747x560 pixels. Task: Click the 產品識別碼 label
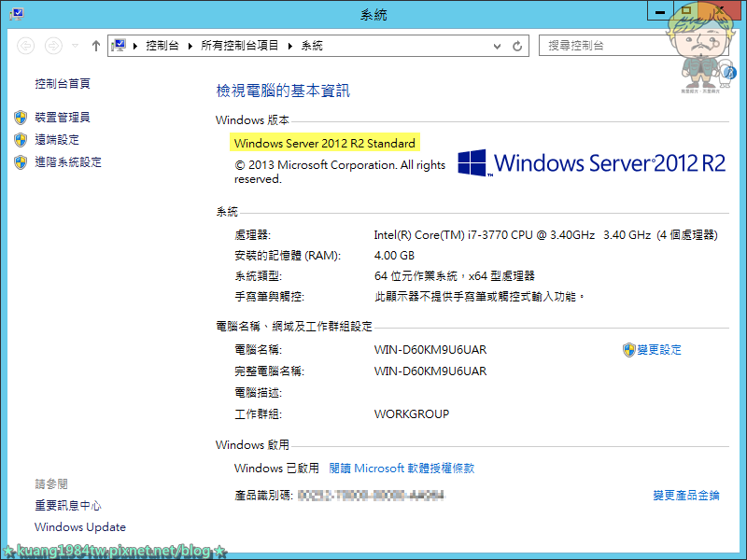click(x=263, y=496)
